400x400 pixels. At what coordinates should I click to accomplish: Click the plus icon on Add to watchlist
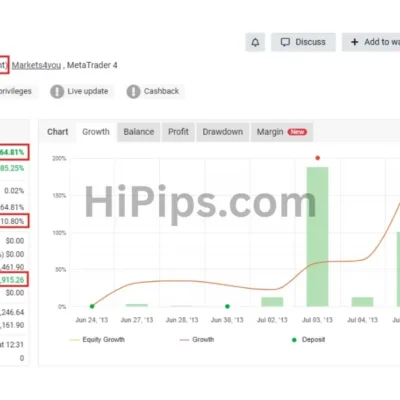[x=355, y=42]
